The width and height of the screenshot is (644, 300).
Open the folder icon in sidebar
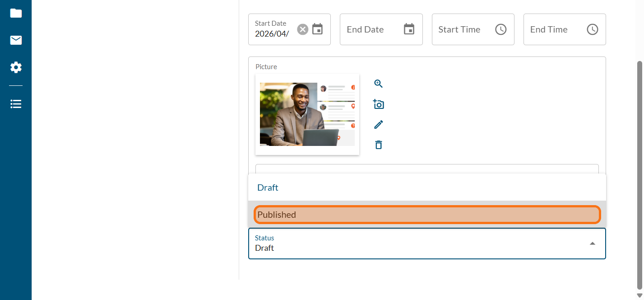(x=16, y=13)
